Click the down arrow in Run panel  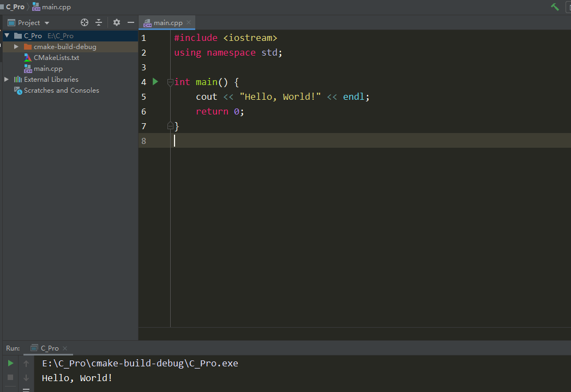click(x=26, y=378)
